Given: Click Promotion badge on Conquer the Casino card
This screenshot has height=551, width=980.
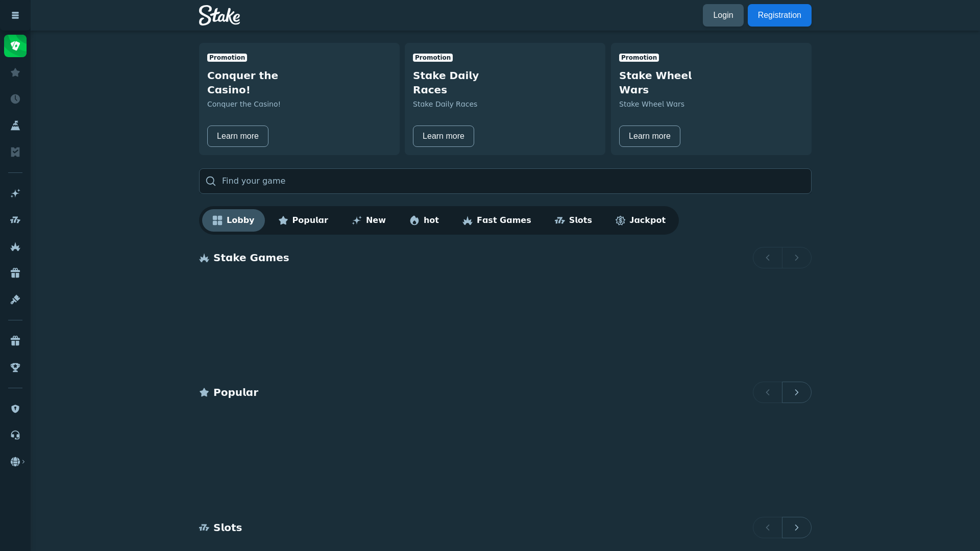Looking at the screenshot, I should click(227, 58).
